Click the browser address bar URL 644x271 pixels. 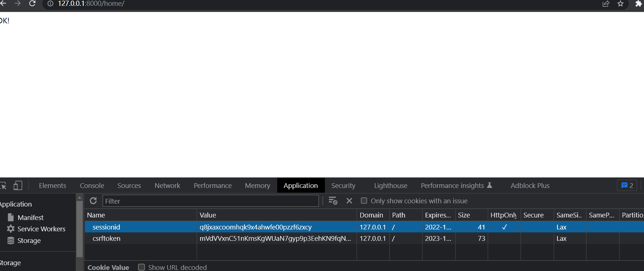[x=91, y=4]
